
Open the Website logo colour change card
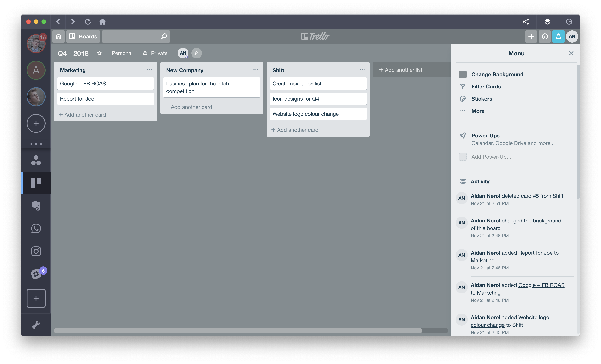coord(318,114)
